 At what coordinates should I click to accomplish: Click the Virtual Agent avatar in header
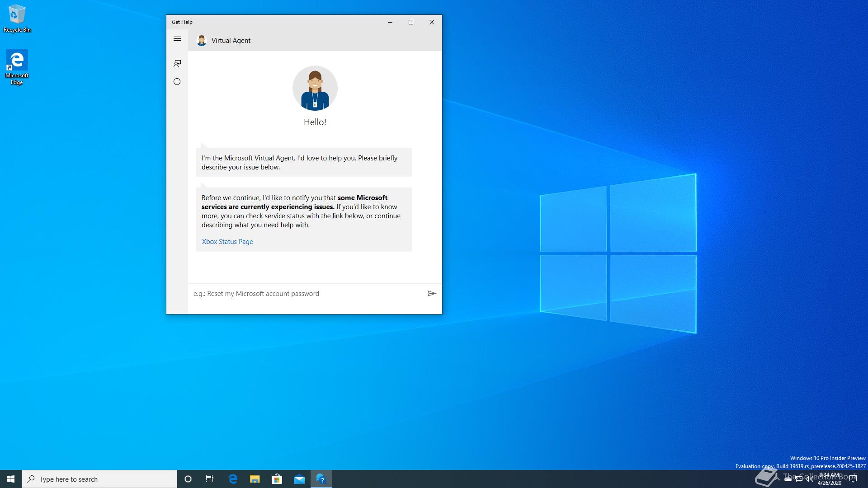(x=202, y=41)
